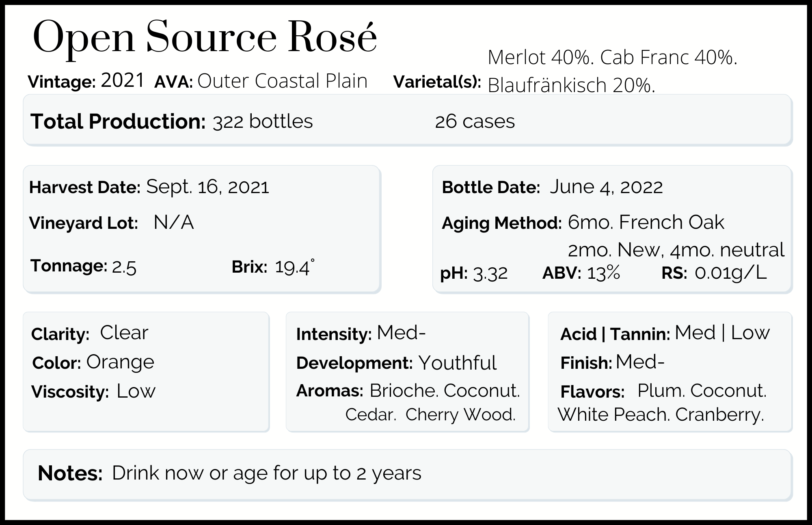Click the Blaufränkisch 20% text
The image size is (812, 525).
pyautogui.click(x=571, y=85)
